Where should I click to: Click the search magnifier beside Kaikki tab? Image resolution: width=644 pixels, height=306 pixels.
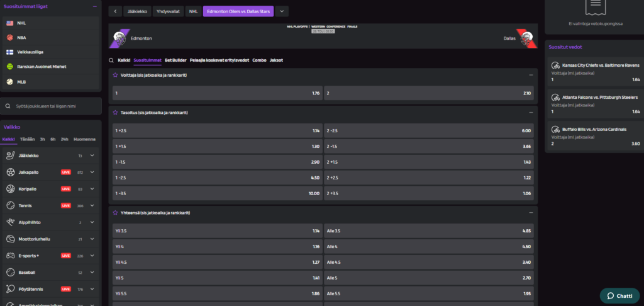pyautogui.click(x=111, y=60)
